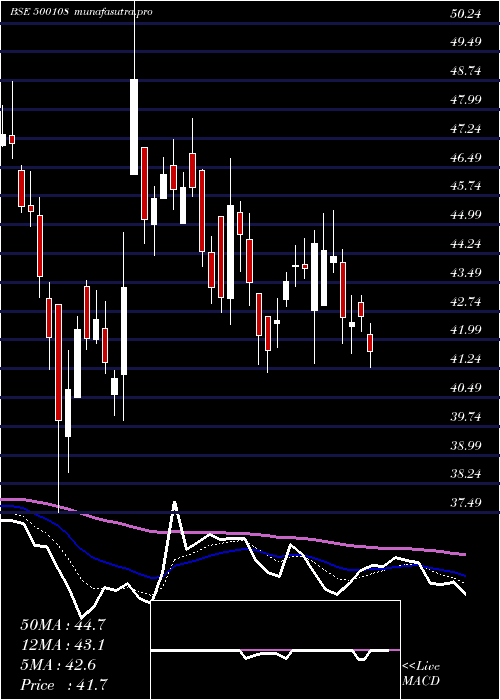Select the 49.49 price axis label
This screenshot has width=500, height=700.
[x=465, y=42]
